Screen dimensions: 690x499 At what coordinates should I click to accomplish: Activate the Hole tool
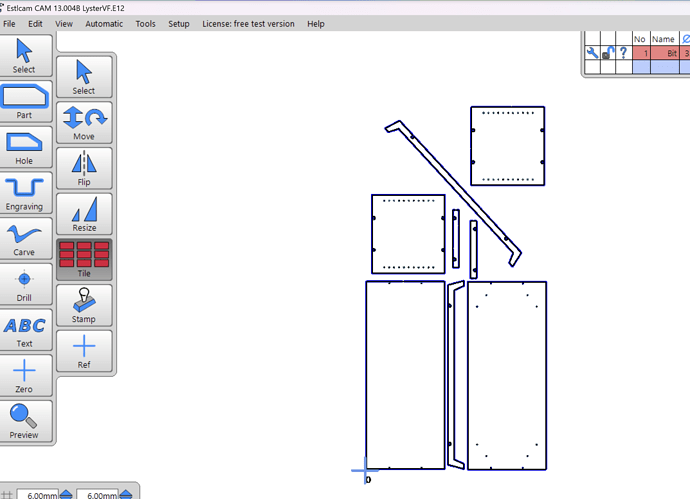[x=24, y=147]
